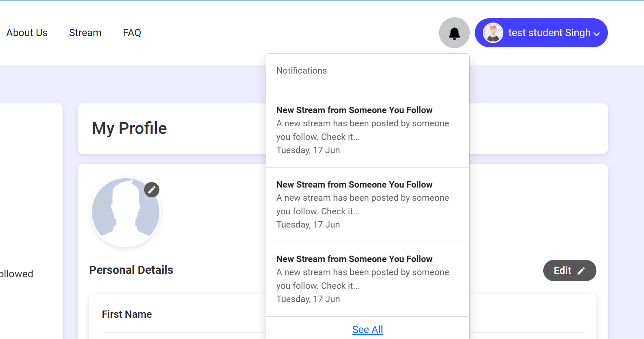Click the pencil icon inside Edit button
The width and height of the screenshot is (644, 339).
pos(581,271)
